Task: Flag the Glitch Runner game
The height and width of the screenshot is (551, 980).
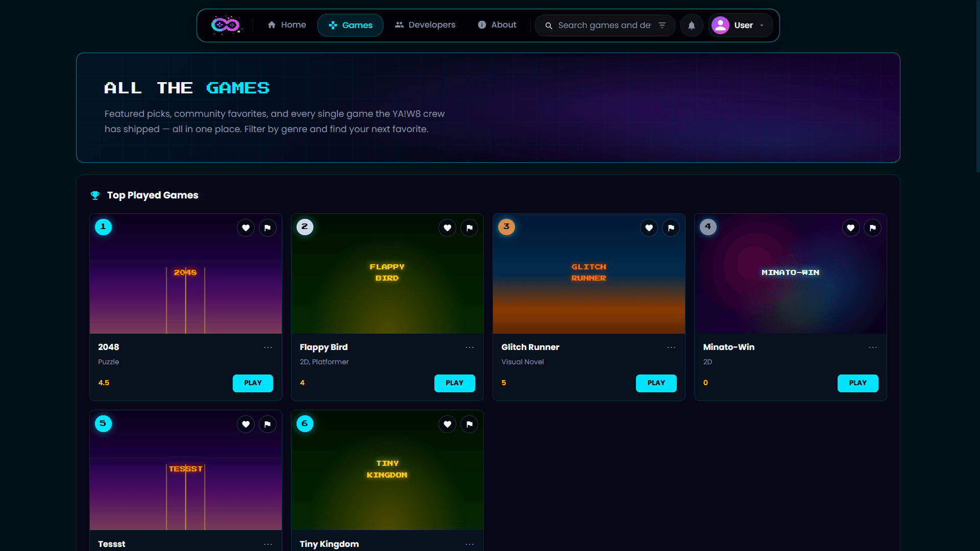Action: tap(671, 228)
